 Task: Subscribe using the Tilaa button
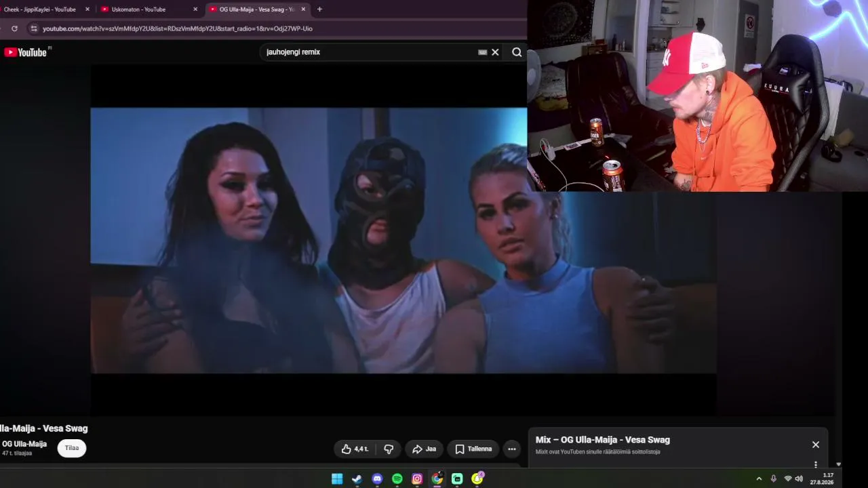pos(72,448)
